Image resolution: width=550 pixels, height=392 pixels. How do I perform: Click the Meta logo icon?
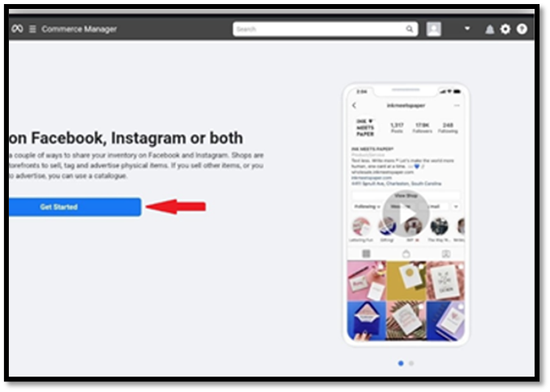click(x=17, y=28)
